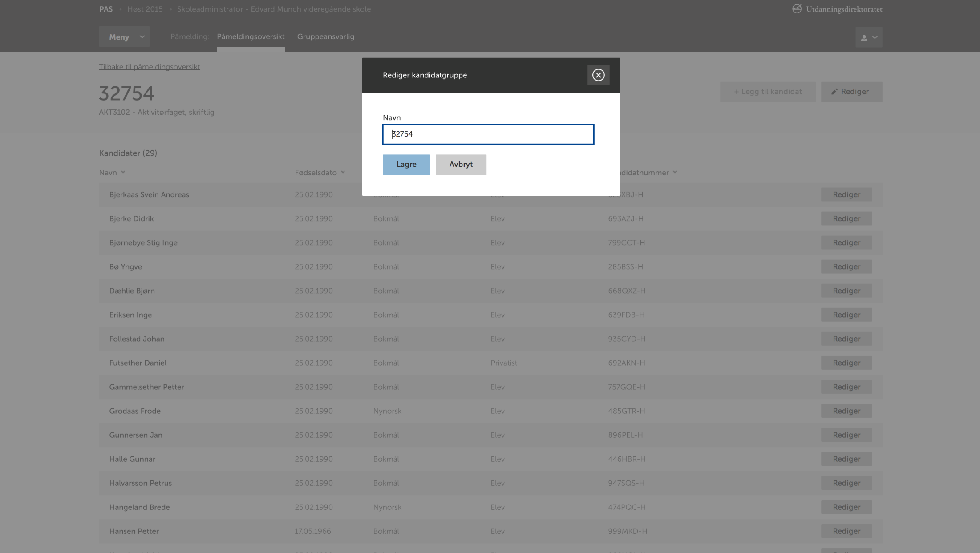The image size is (980, 553).
Task: Click candidate number 485GTR-H
Action: [627, 411]
